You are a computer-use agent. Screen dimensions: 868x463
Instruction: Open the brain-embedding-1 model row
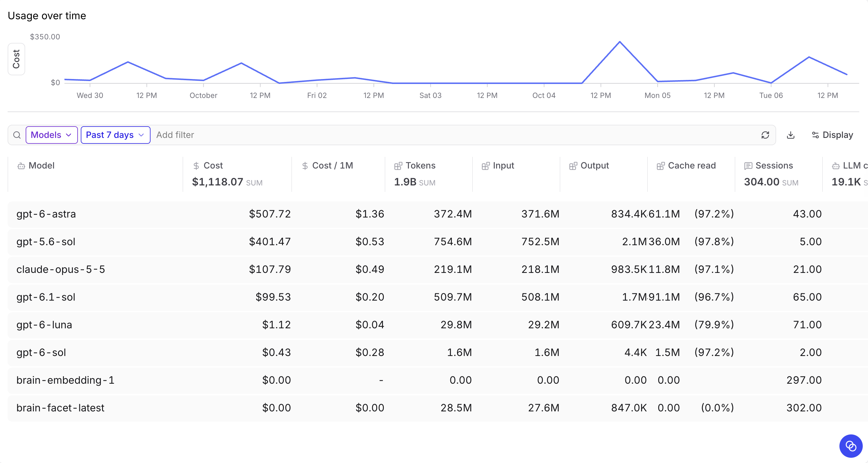(x=438, y=380)
